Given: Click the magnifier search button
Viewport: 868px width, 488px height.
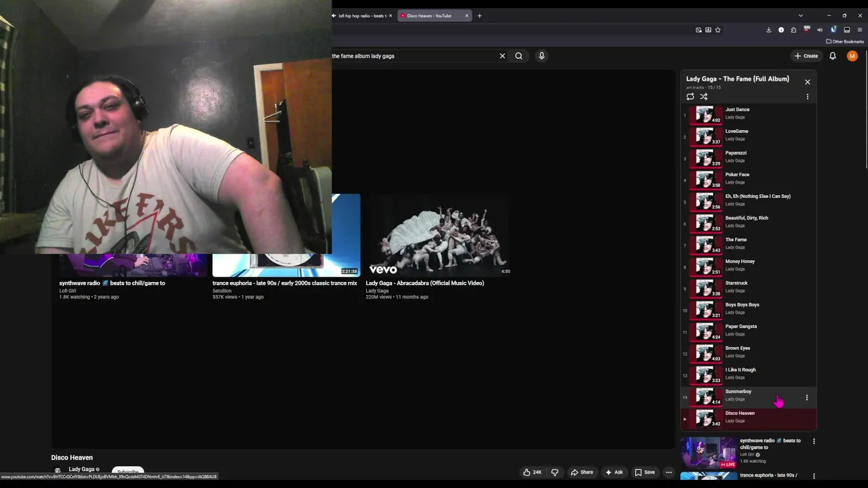Looking at the screenshot, I should click(519, 56).
